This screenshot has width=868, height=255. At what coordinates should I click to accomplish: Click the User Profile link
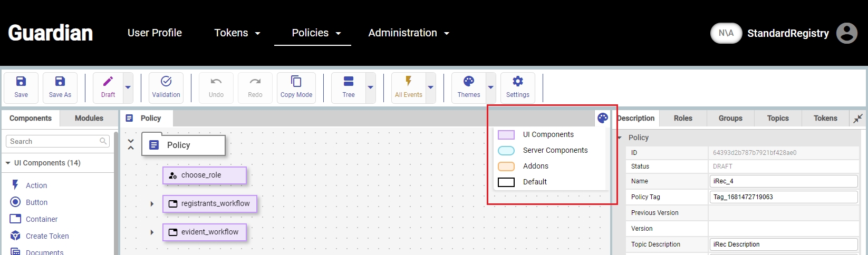(155, 33)
